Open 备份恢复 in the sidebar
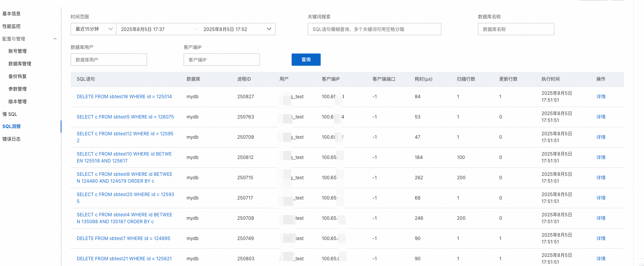The height and width of the screenshot is (266, 644). (x=18, y=76)
